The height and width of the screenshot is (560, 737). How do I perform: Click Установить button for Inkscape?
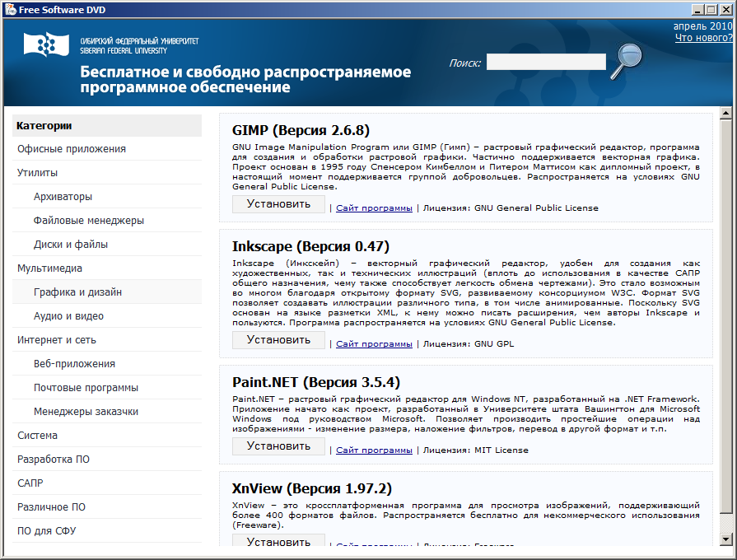278,340
